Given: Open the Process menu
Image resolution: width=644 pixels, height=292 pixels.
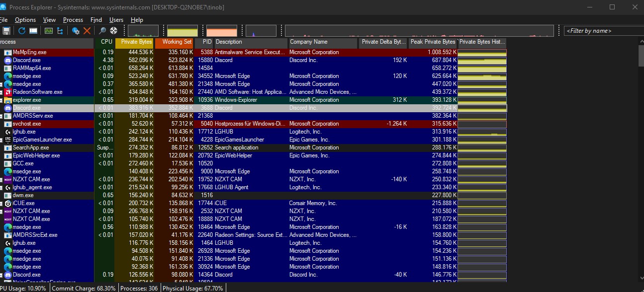Looking at the screenshot, I should (73, 20).
